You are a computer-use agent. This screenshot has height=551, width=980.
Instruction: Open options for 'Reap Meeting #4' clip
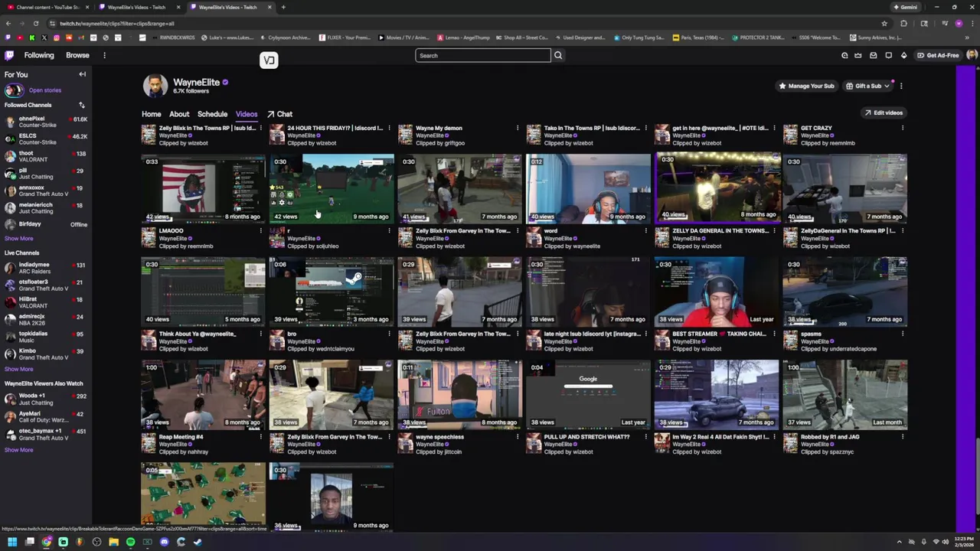coord(261,437)
